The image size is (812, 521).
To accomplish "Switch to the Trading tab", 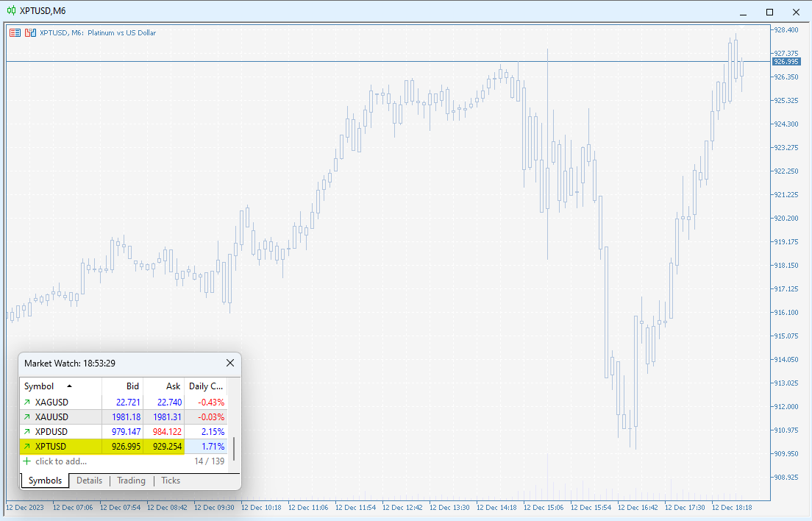I will pos(131,481).
